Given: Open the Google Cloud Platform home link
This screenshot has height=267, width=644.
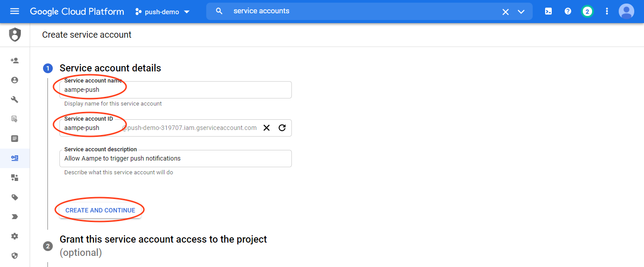Looking at the screenshot, I should coord(77,11).
